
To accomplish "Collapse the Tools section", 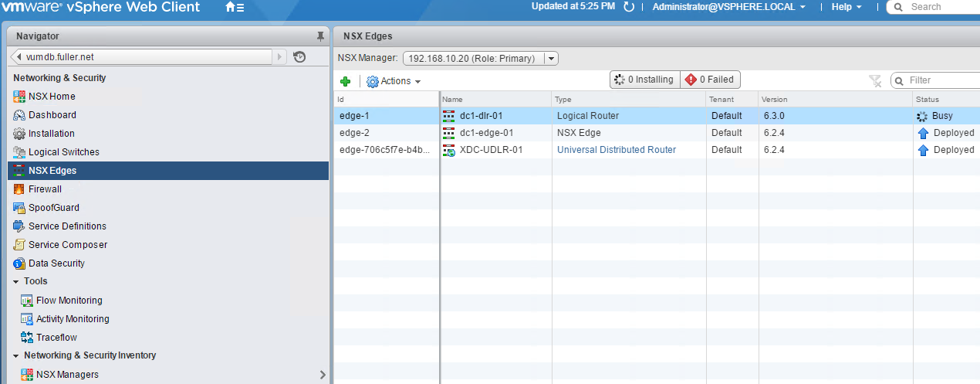I will [x=16, y=281].
